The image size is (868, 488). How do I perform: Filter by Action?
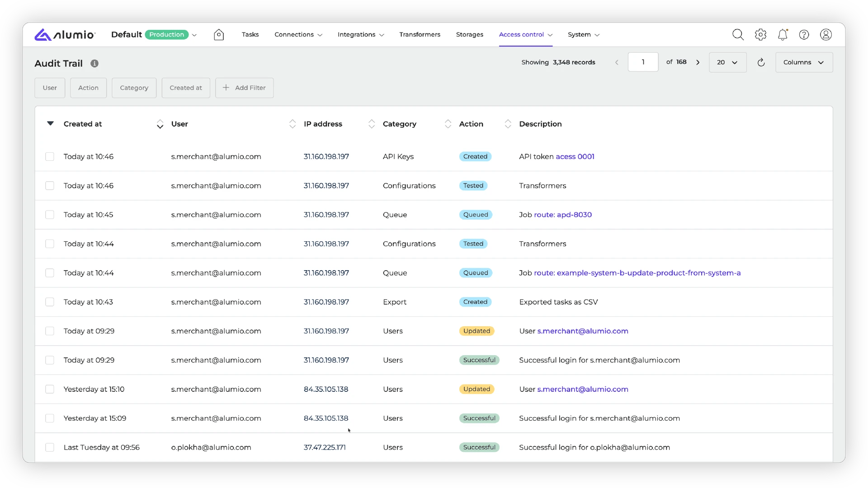tap(88, 88)
